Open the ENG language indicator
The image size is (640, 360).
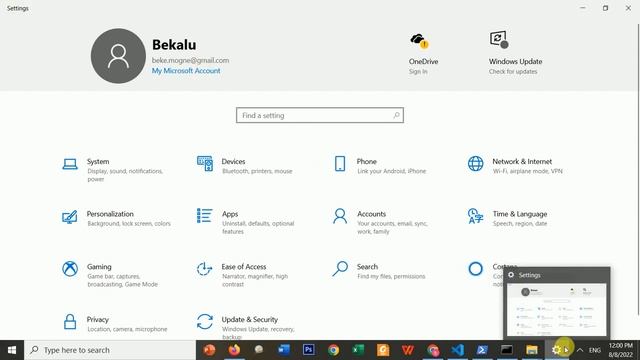[595, 350]
